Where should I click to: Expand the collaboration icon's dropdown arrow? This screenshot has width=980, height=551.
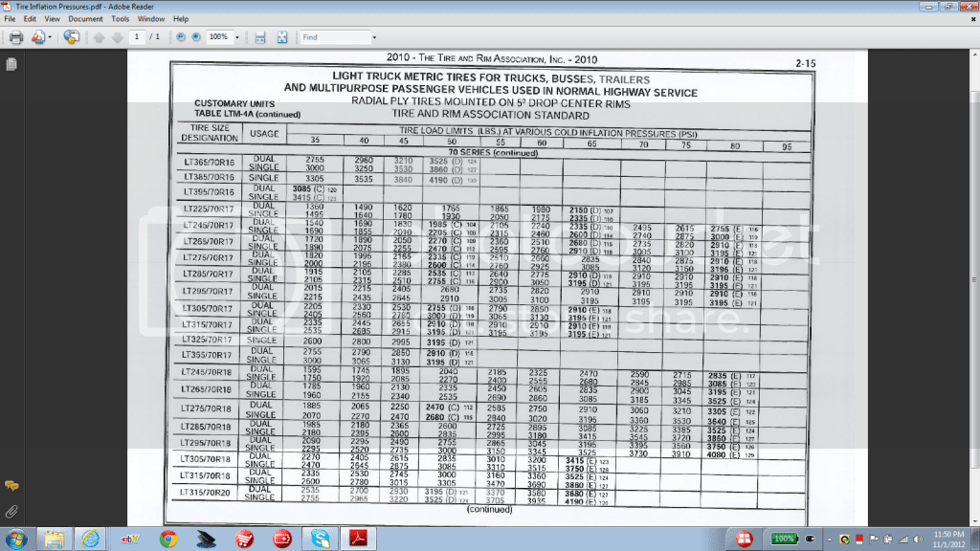50,37
